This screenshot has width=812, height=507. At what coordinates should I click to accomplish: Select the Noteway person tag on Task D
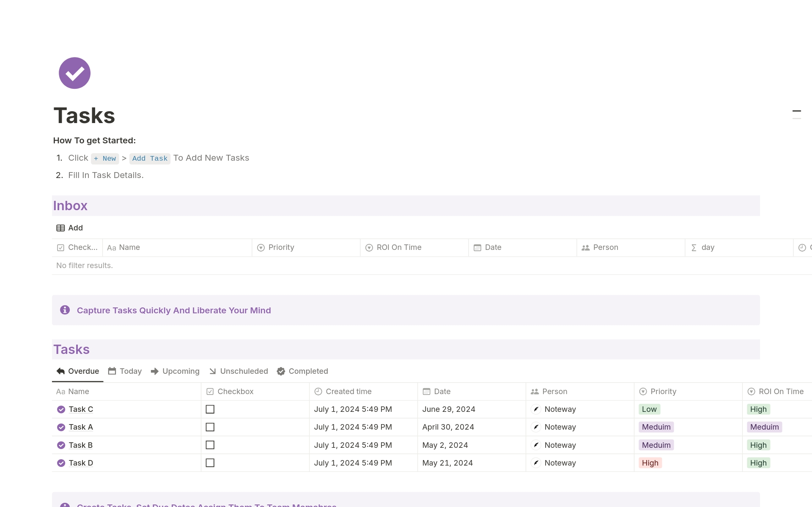(560, 463)
